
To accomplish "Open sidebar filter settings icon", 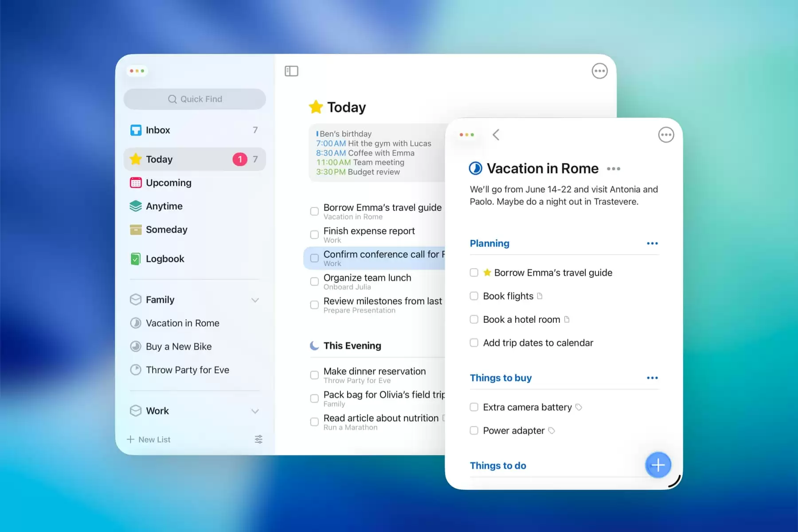I will point(258,439).
